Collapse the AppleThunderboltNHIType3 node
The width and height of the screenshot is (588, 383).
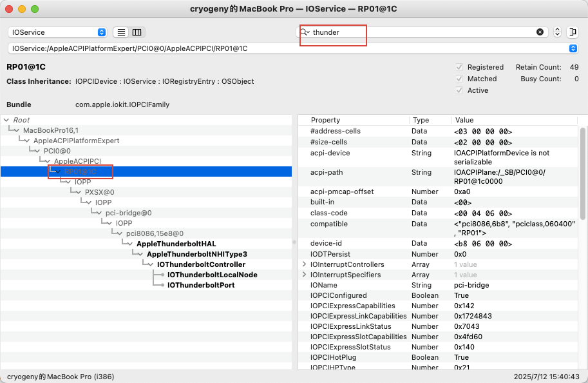point(140,254)
